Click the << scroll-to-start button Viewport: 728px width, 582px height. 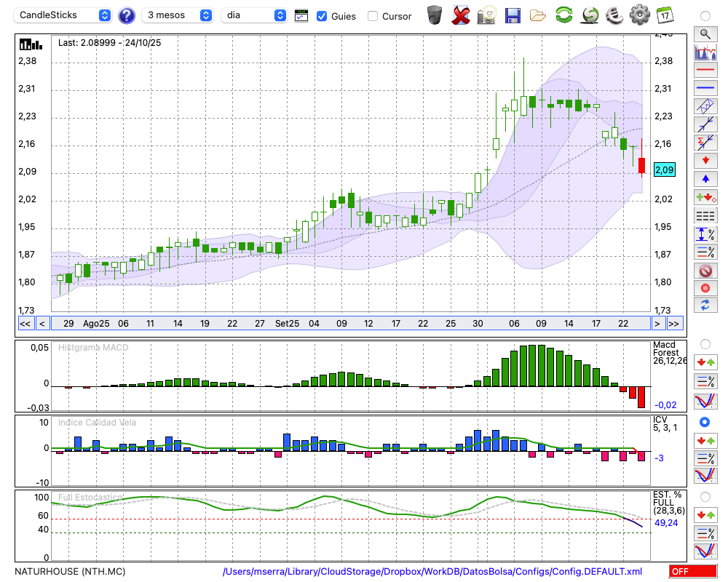click(25, 324)
